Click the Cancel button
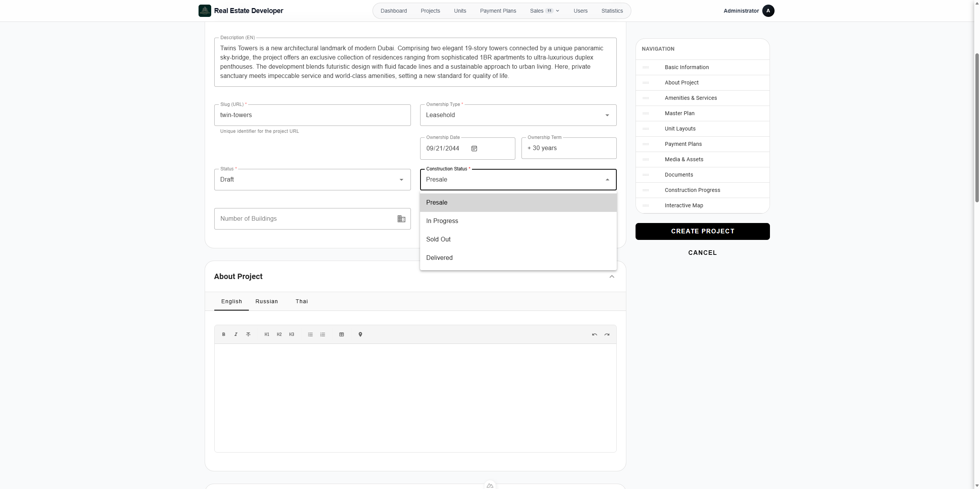 coord(702,253)
